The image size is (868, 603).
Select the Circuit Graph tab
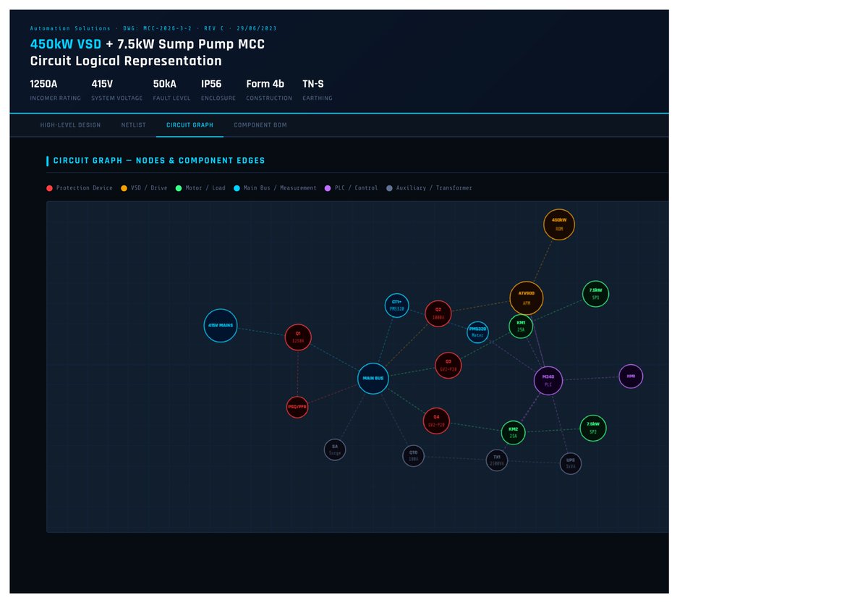(x=190, y=125)
